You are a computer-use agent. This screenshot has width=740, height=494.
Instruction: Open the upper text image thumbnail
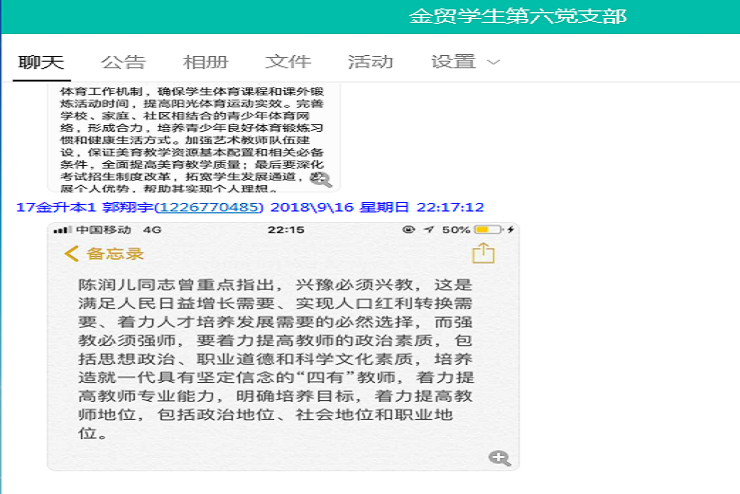[x=193, y=137]
